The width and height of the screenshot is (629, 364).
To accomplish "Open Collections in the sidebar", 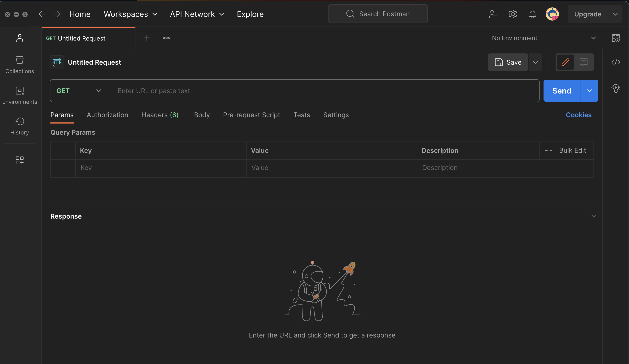I will [20, 65].
